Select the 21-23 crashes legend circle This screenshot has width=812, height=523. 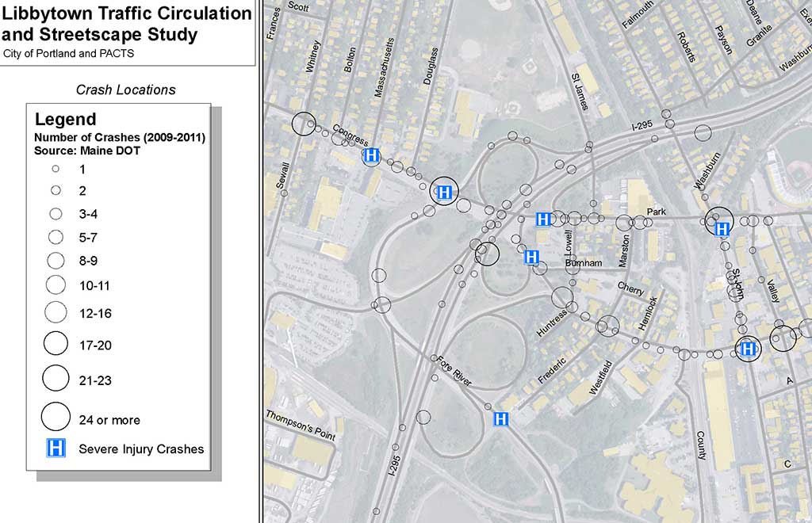(56, 378)
